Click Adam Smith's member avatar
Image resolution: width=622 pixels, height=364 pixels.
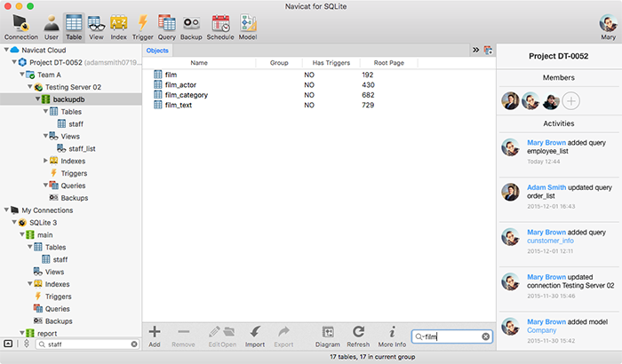click(510, 101)
